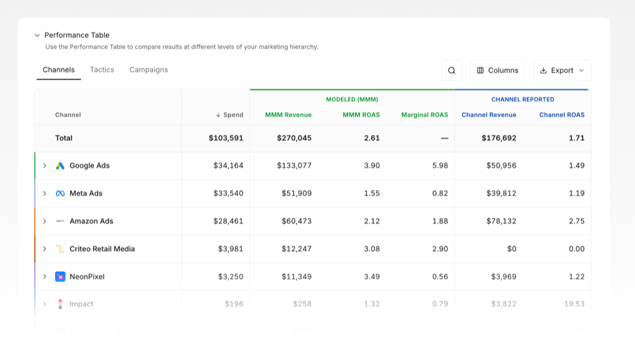Click Google Ads Marginal ROAS 5.98
635x364 pixels.
pyautogui.click(x=440, y=166)
